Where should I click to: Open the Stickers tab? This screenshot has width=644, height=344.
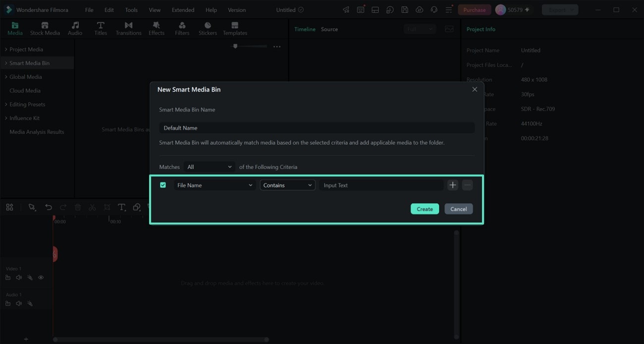pyautogui.click(x=208, y=29)
